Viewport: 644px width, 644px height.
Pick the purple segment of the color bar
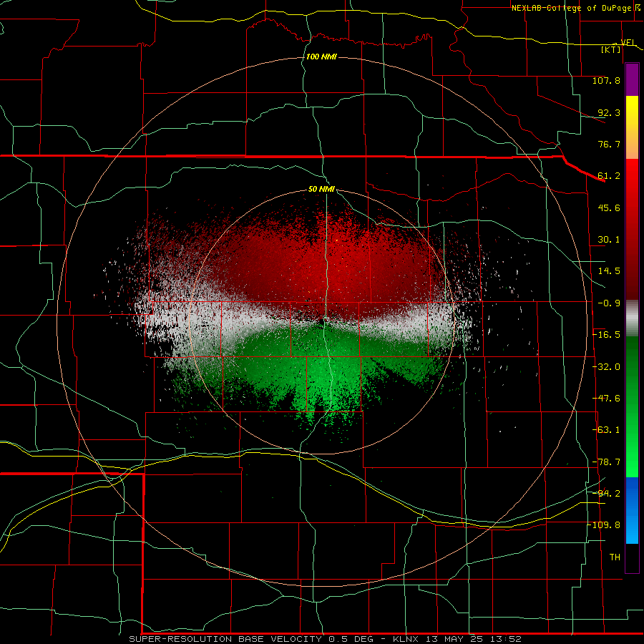tap(632, 79)
